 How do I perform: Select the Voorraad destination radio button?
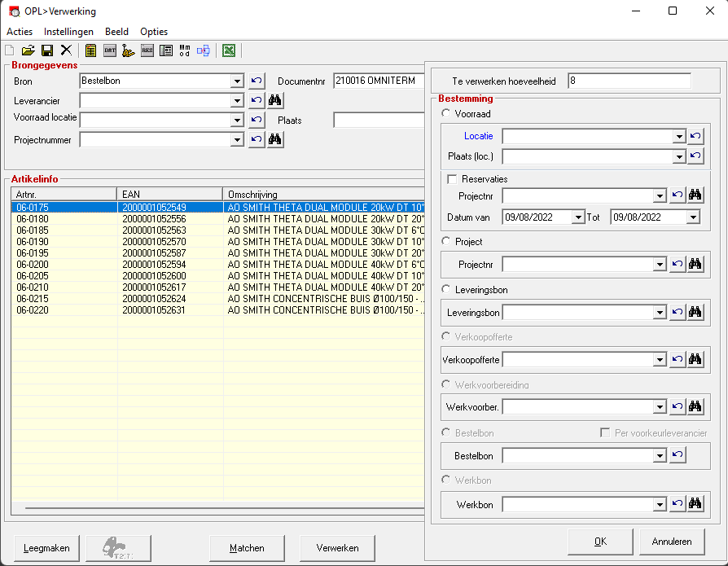coord(446,113)
